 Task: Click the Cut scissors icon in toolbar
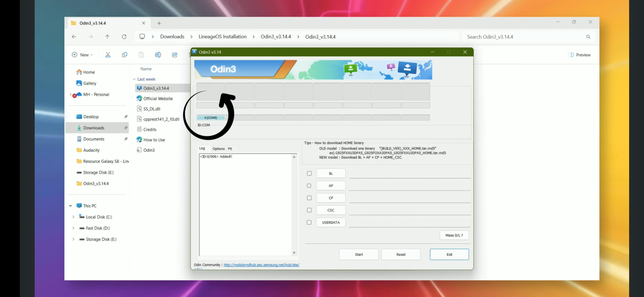pyautogui.click(x=108, y=55)
